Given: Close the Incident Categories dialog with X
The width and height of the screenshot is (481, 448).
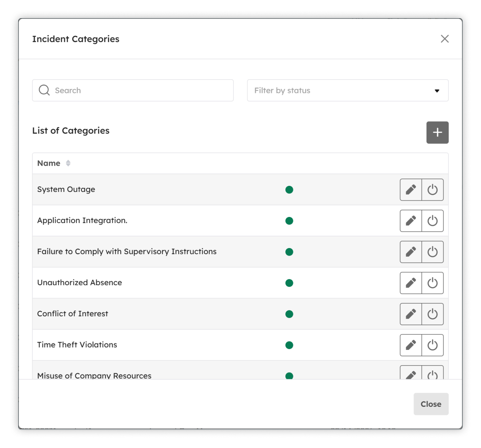Looking at the screenshot, I should (x=445, y=39).
